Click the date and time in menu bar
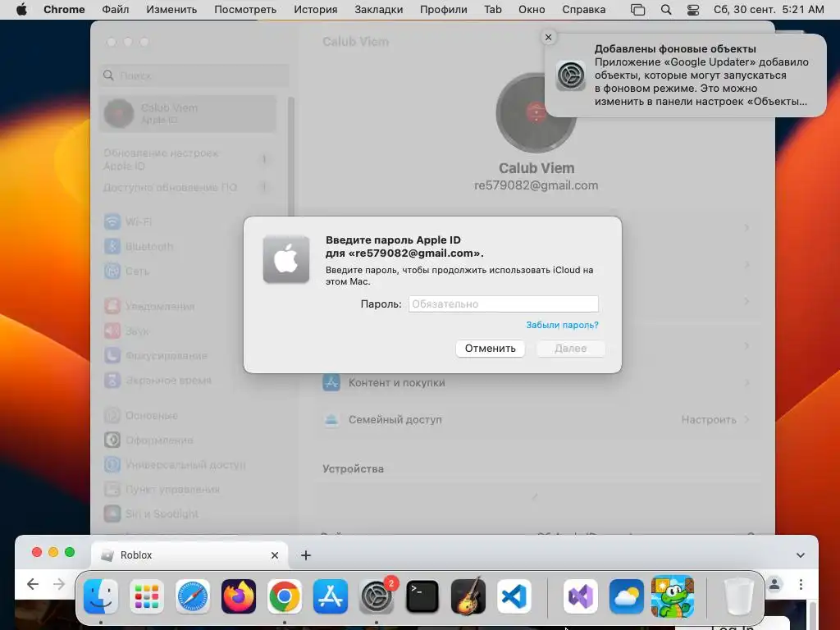 [x=769, y=10]
